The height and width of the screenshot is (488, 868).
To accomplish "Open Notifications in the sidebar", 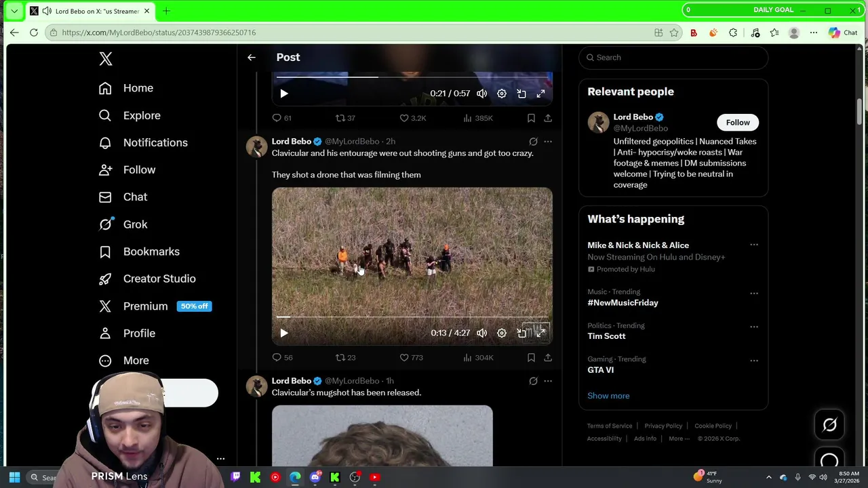I will 143,142.
